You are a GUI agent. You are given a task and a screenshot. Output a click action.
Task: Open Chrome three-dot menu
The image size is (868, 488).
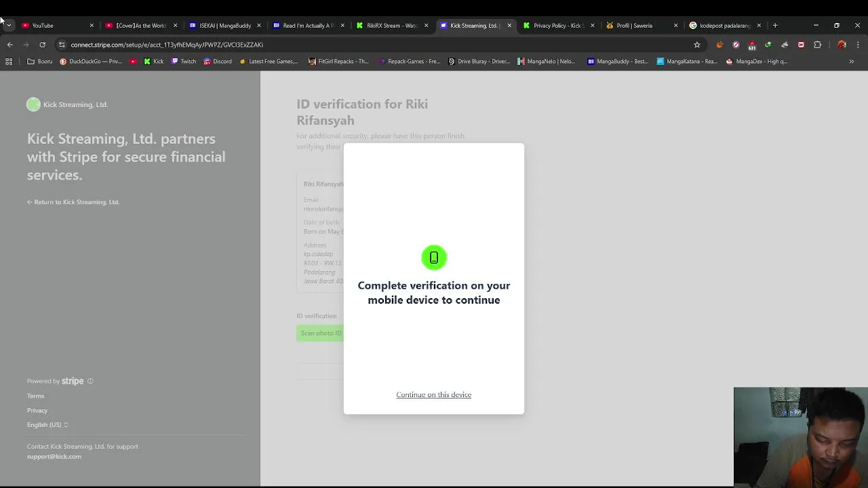[x=858, y=45]
